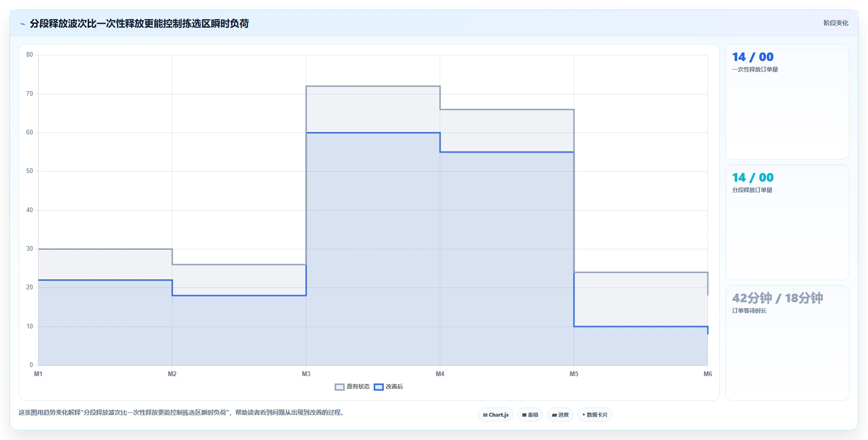
Task: Click the M2 x-axis label
Action: 172,374
